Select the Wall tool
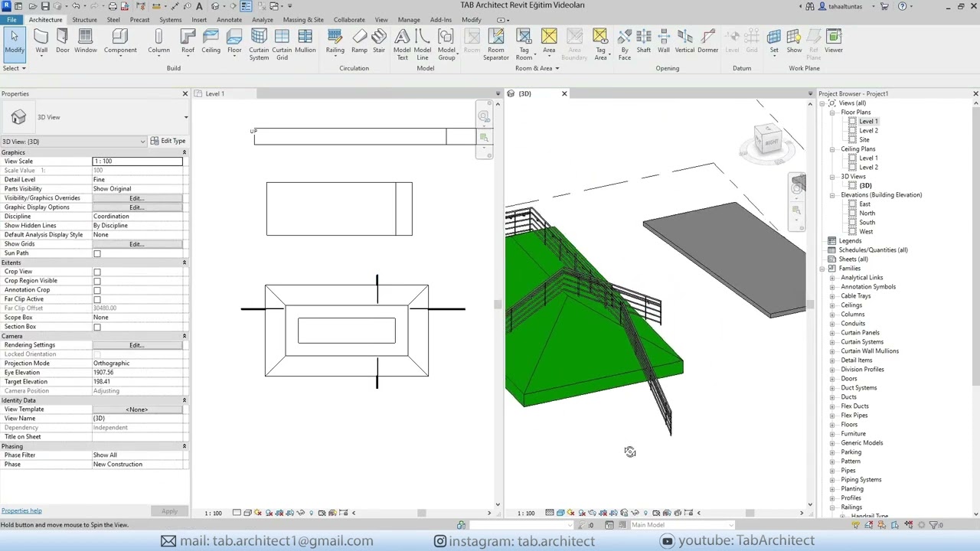Screen dimensions: 980x551 (41, 41)
